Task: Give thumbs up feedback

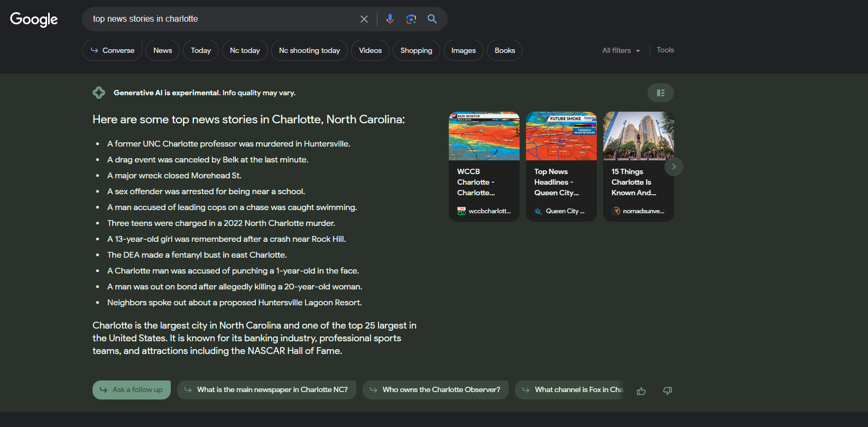Action: (x=641, y=390)
